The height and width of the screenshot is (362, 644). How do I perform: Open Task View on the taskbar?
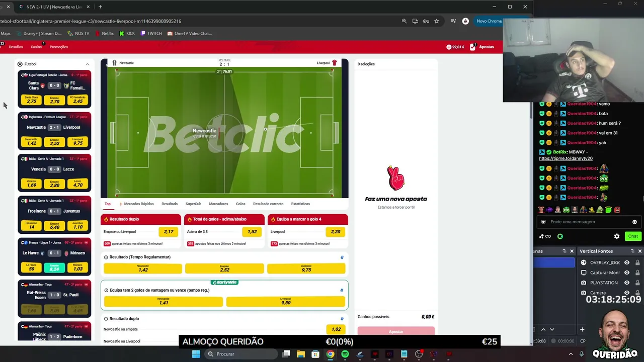pos(286,354)
